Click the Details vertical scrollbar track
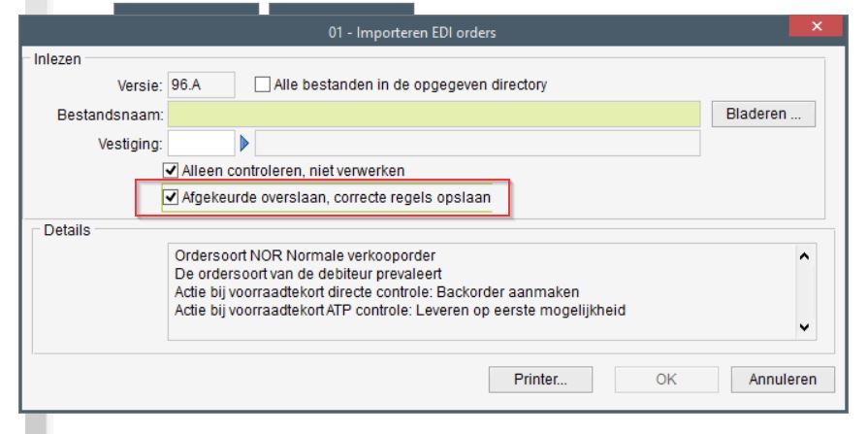This screenshot has width=868, height=434. pyautogui.click(x=804, y=292)
